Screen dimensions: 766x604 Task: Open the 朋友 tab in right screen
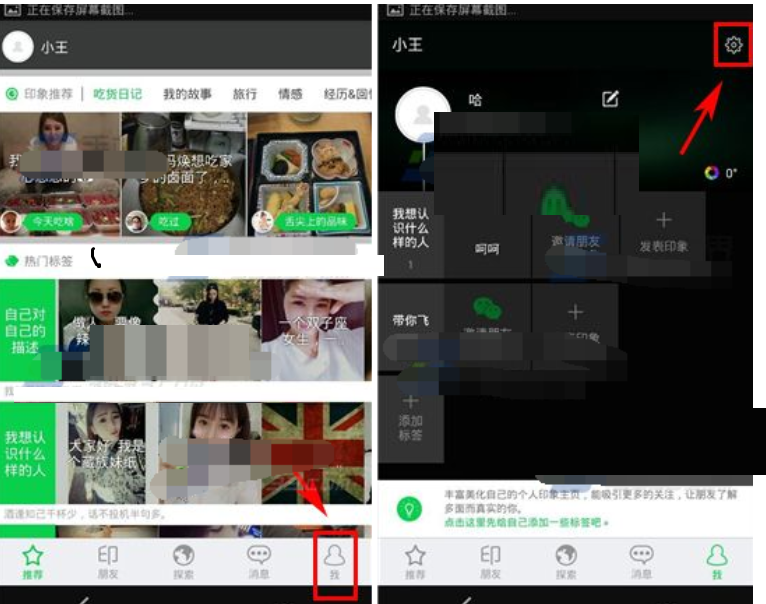point(490,562)
